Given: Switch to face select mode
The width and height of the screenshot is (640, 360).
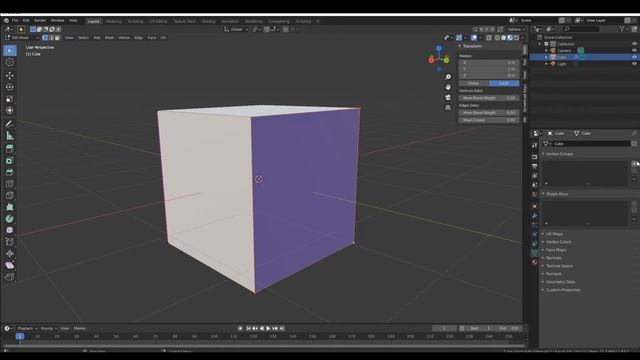Looking at the screenshot, I should point(57,38).
